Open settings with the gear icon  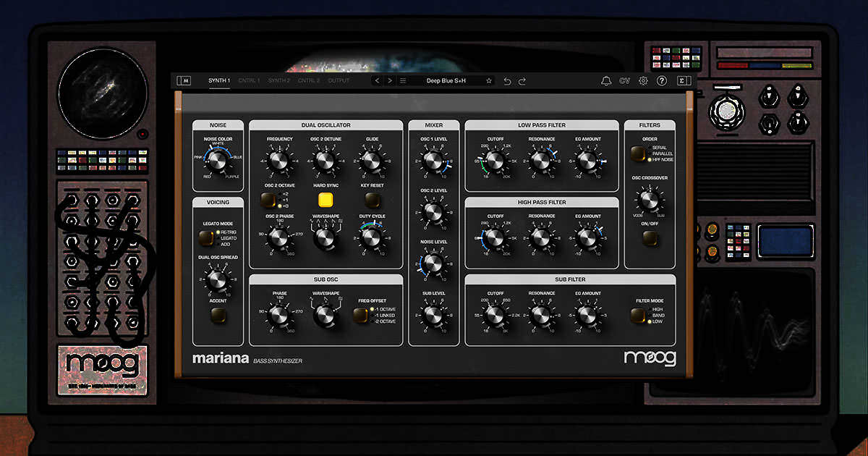click(643, 81)
